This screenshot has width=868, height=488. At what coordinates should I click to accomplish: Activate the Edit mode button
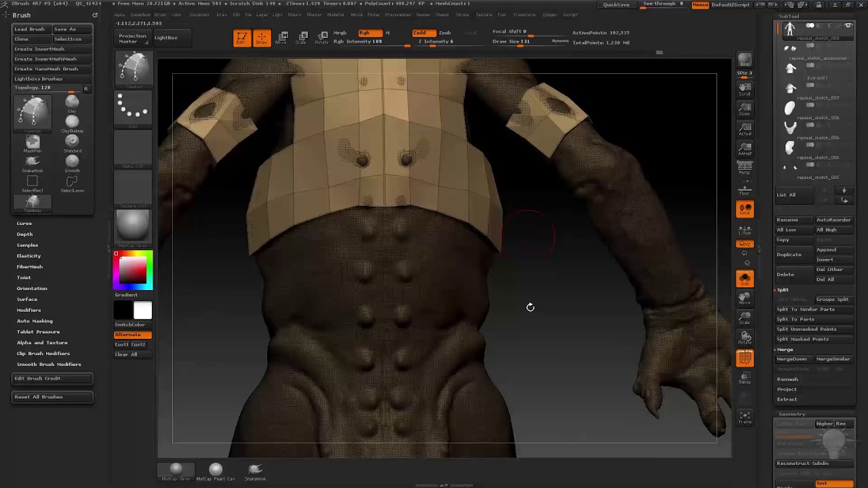tap(241, 38)
